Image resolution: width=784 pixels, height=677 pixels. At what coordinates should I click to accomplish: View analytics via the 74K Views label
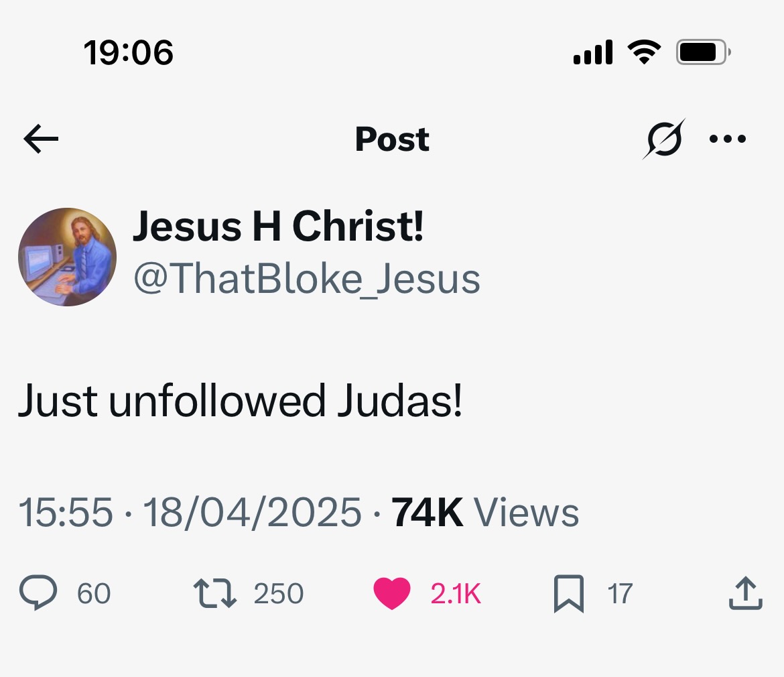[485, 513]
